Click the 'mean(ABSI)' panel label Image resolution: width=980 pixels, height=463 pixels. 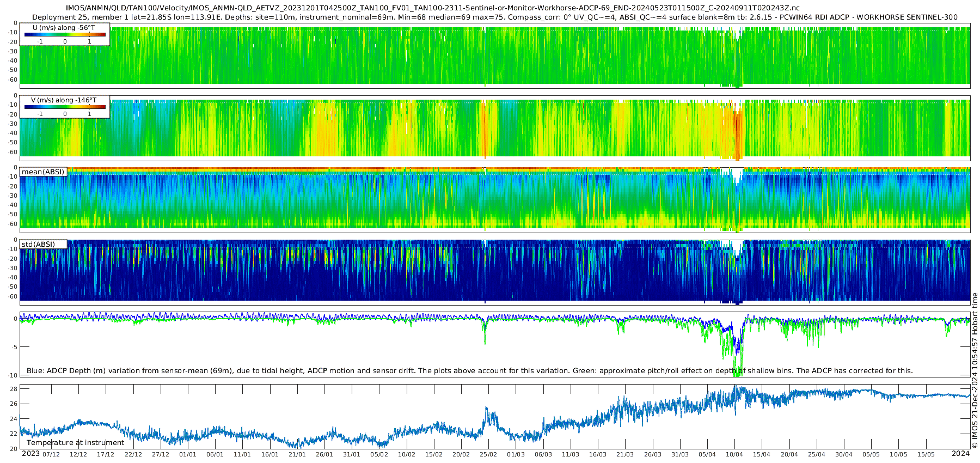click(x=43, y=172)
